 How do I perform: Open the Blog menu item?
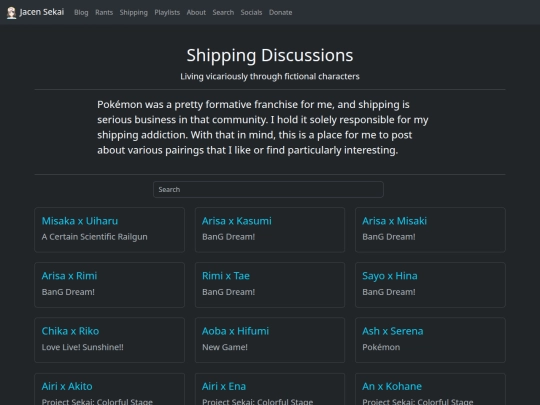click(81, 12)
